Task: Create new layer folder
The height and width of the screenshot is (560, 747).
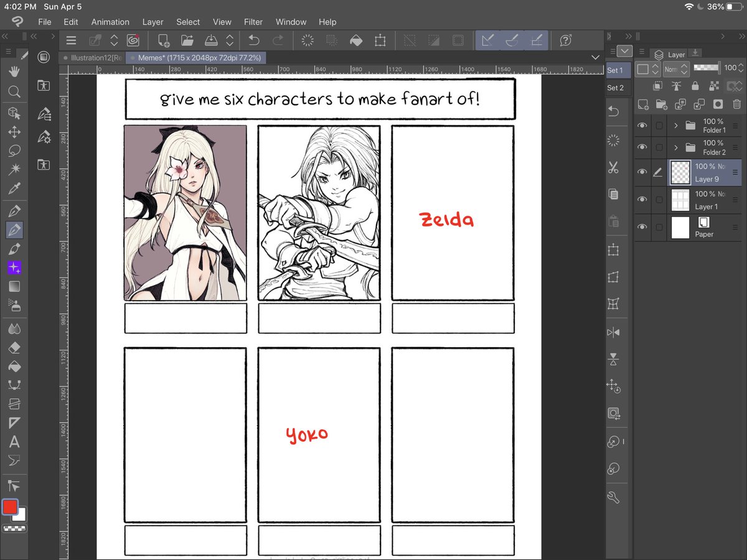Action: (661, 105)
